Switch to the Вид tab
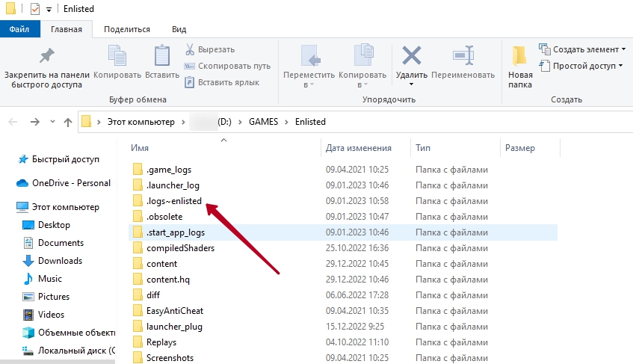Screen dimensions: 633x364 tap(179, 29)
